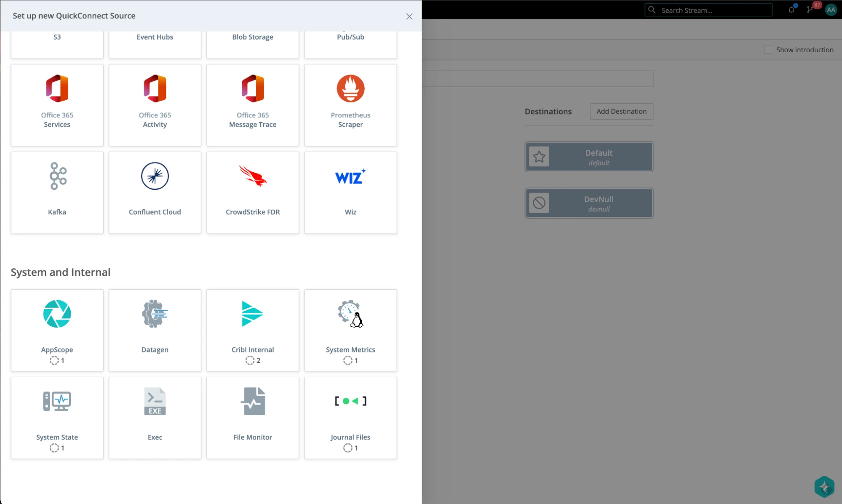Open the version control branch icon
Viewport: 842px width, 504px height.
[x=810, y=10]
